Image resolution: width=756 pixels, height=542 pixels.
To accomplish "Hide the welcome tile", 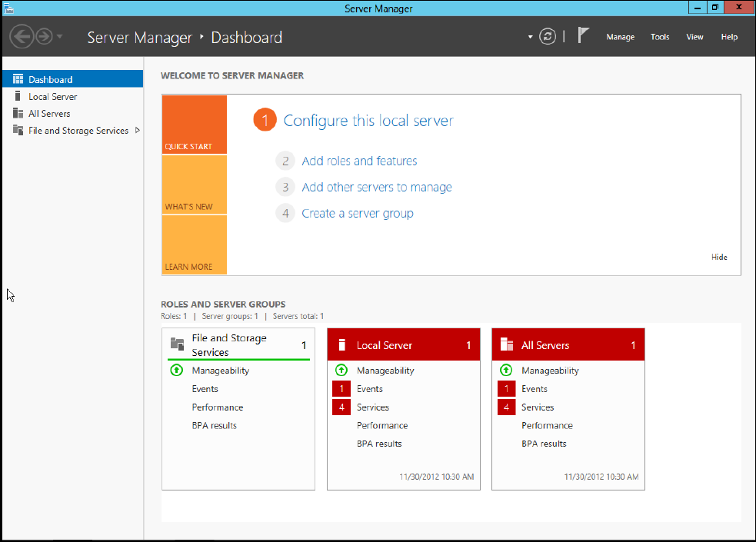I will coord(719,258).
